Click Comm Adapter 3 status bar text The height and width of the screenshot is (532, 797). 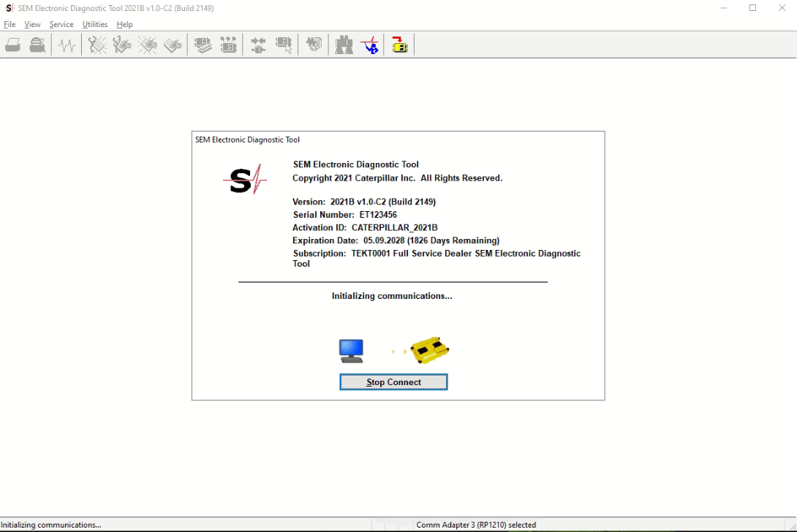click(x=476, y=525)
